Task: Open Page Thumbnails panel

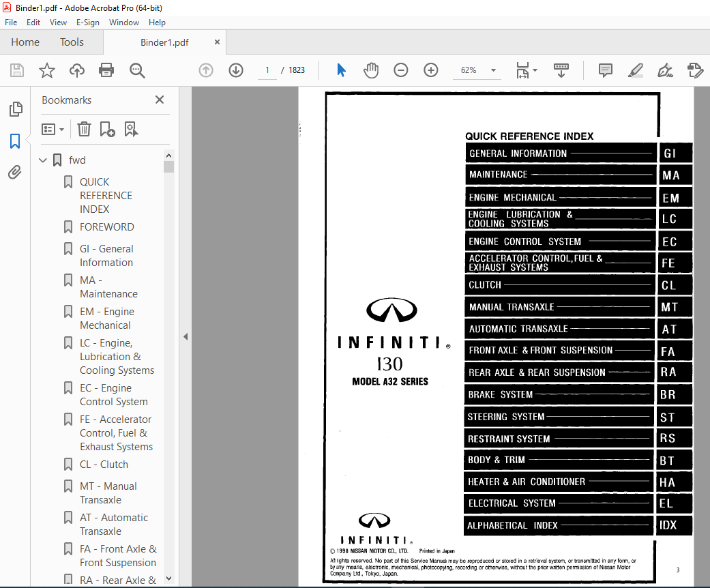Action: click(x=16, y=109)
